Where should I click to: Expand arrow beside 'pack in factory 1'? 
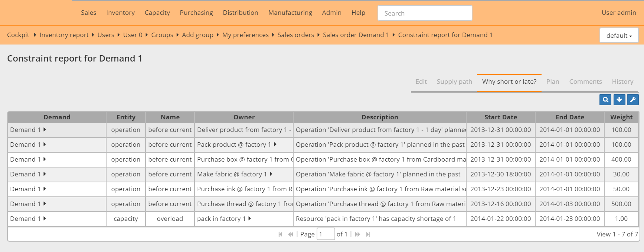tap(249, 219)
